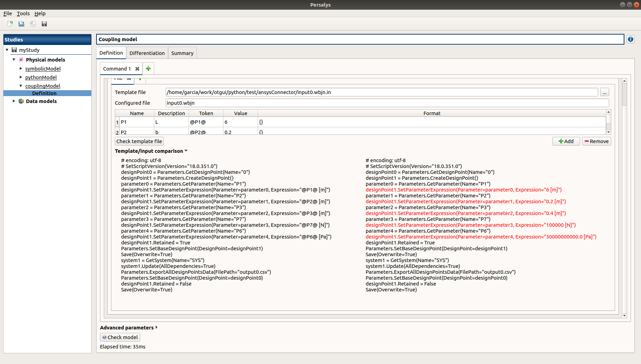Click the main panel scrollbar up arrow
The height and width of the screenshot is (364, 641).
pyautogui.click(x=624, y=81)
